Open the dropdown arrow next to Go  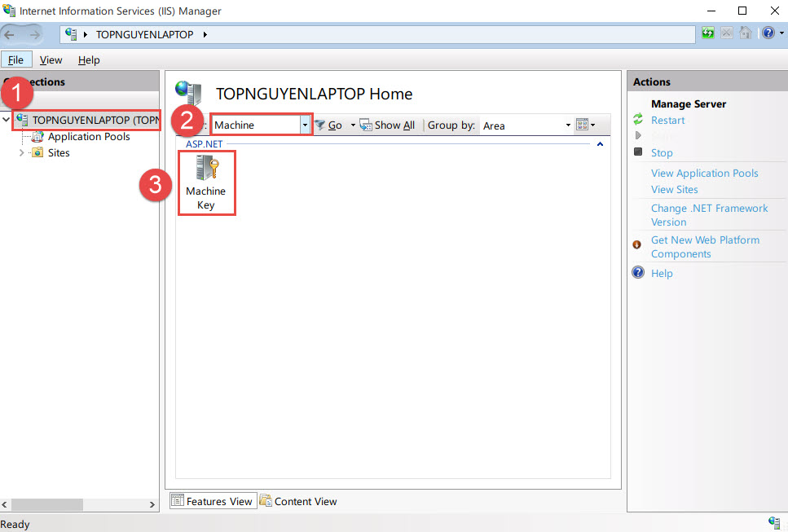click(353, 125)
